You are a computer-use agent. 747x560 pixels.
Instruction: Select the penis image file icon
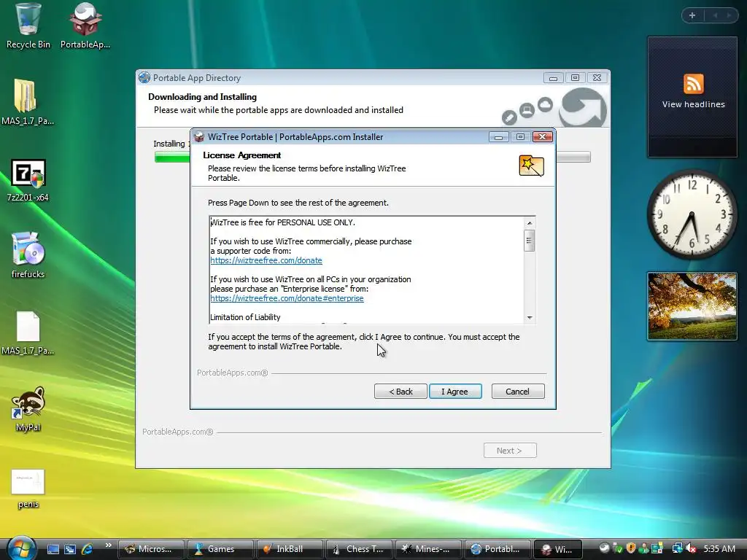pos(28,489)
